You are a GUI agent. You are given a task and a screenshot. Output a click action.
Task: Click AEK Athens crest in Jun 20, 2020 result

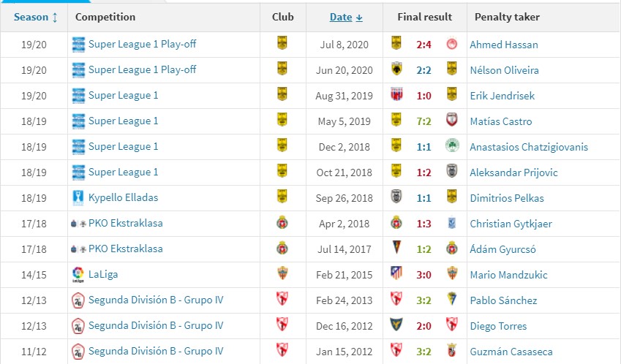pos(396,69)
